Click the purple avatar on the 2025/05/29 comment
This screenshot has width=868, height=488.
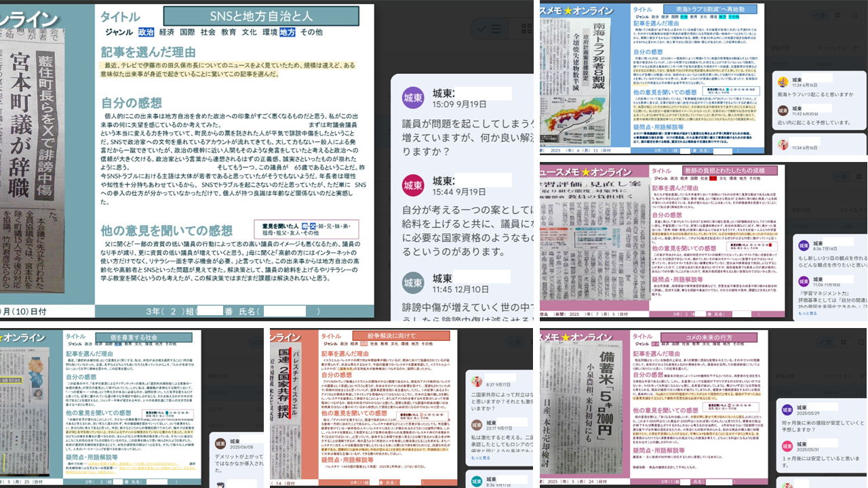787,409
